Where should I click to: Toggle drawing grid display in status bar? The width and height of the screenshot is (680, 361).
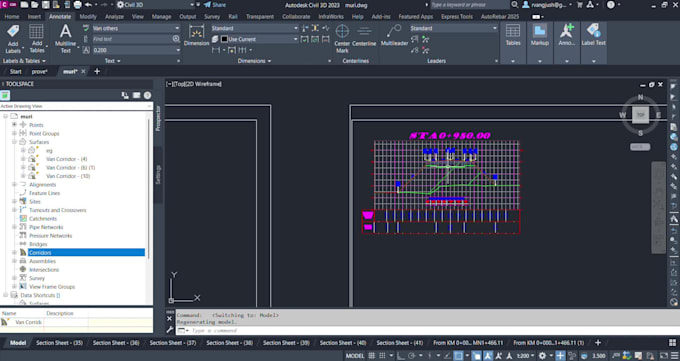pyautogui.click(x=372, y=356)
